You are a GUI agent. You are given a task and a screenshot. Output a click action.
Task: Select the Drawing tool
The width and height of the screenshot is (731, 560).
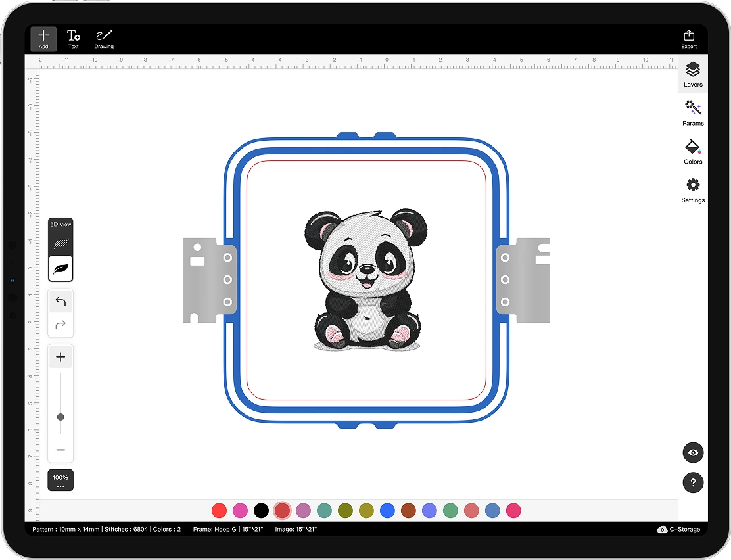click(104, 39)
